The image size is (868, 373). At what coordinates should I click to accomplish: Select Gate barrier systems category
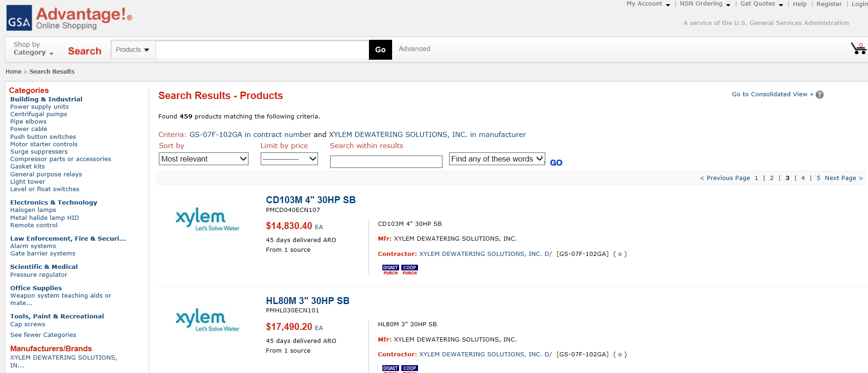point(43,253)
